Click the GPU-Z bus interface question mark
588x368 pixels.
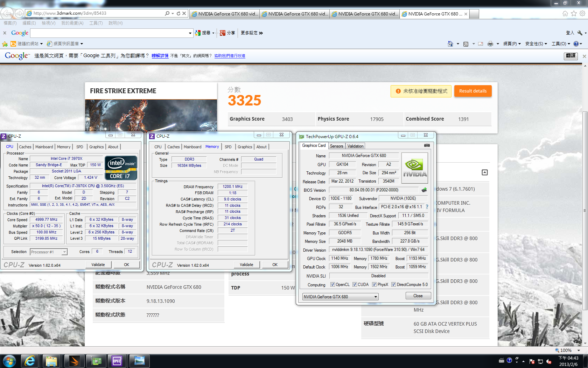click(427, 207)
